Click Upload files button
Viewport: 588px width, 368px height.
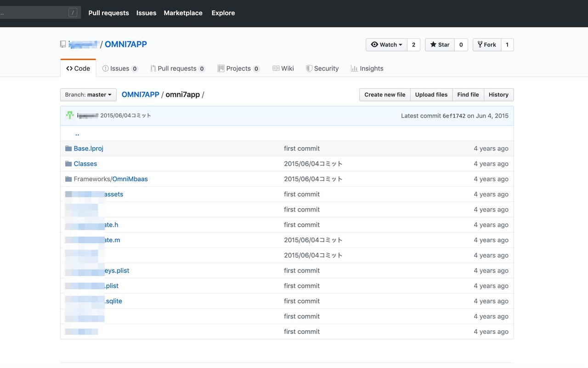[x=431, y=95]
